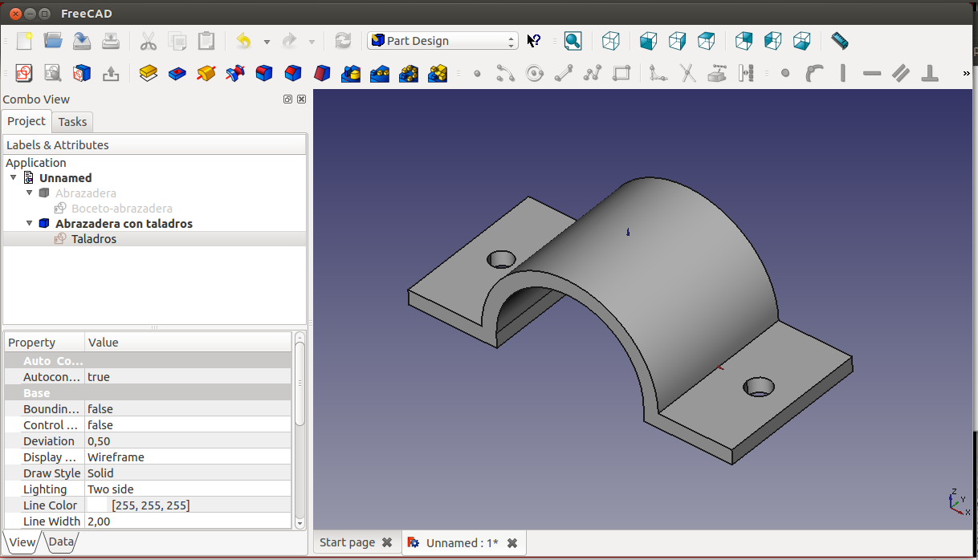Image resolution: width=978 pixels, height=560 pixels.
Task: Click the Revolution tool icon
Action: pyautogui.click(x=206, y=74)
